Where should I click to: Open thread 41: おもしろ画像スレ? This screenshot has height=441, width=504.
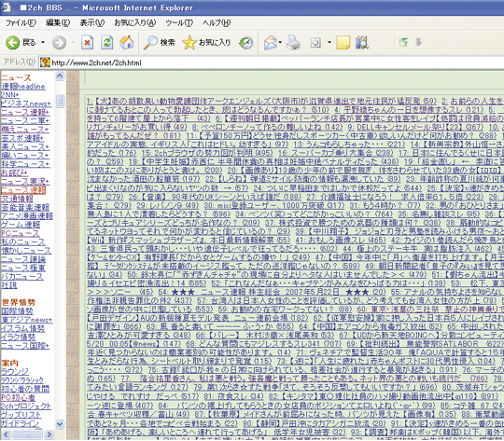341,240
